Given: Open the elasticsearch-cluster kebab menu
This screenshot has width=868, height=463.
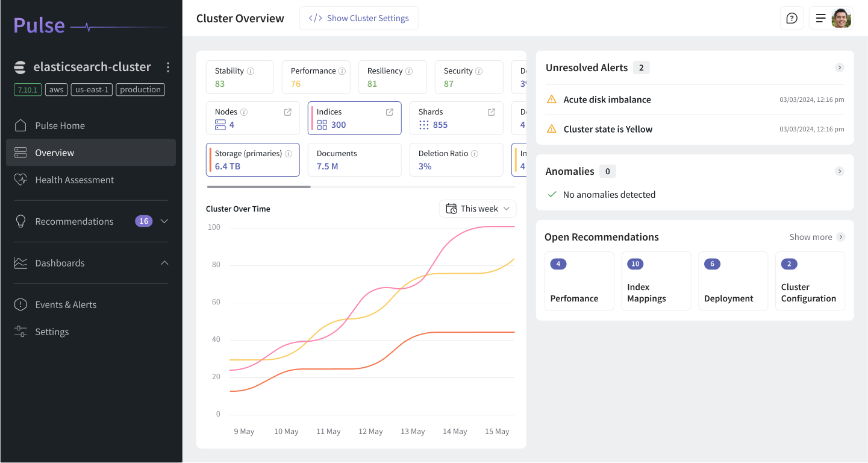Looking at the screenshot, I should [168, 67].
